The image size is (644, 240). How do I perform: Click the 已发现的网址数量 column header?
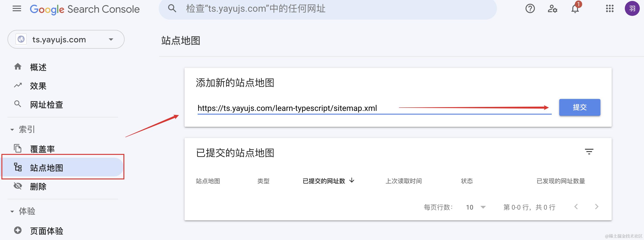561,181
